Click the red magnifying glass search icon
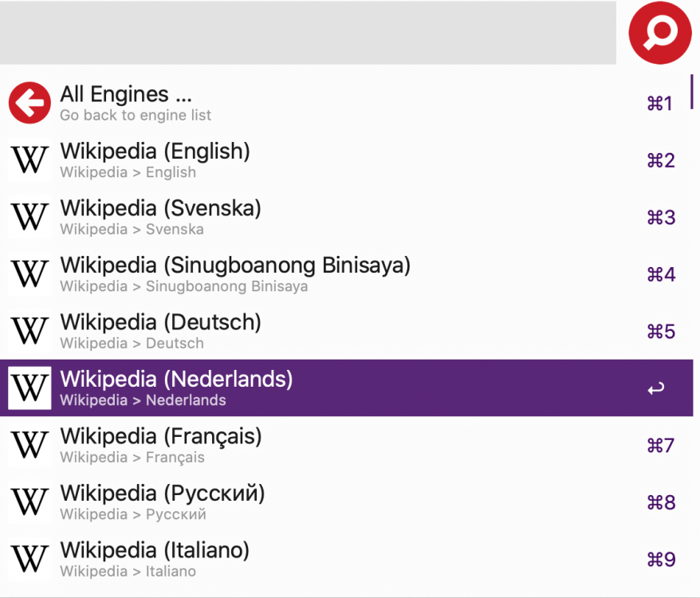The height and width of the screenshot is (598, 700). 659,33
